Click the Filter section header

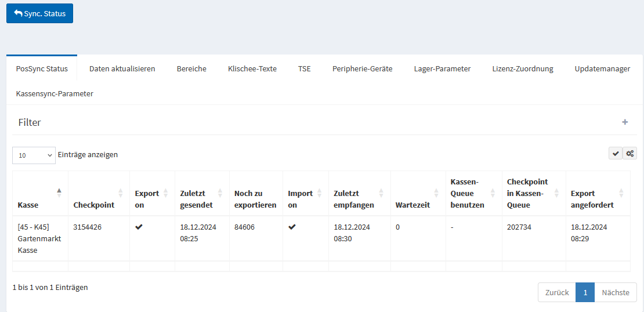point(30,122)
